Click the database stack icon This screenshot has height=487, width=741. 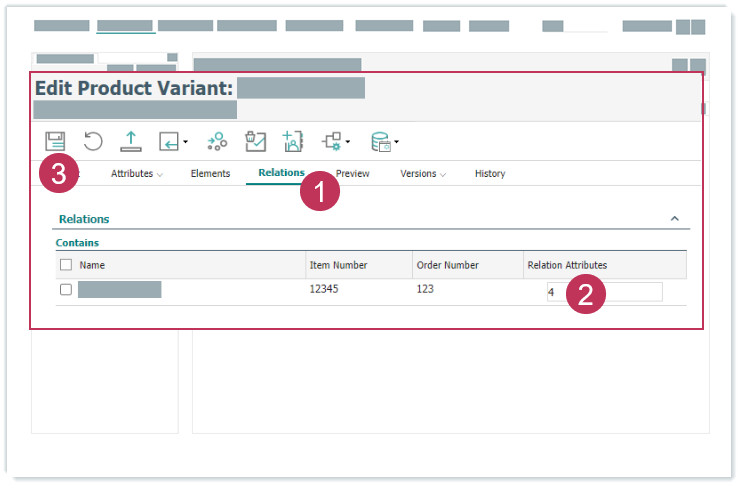382,142
